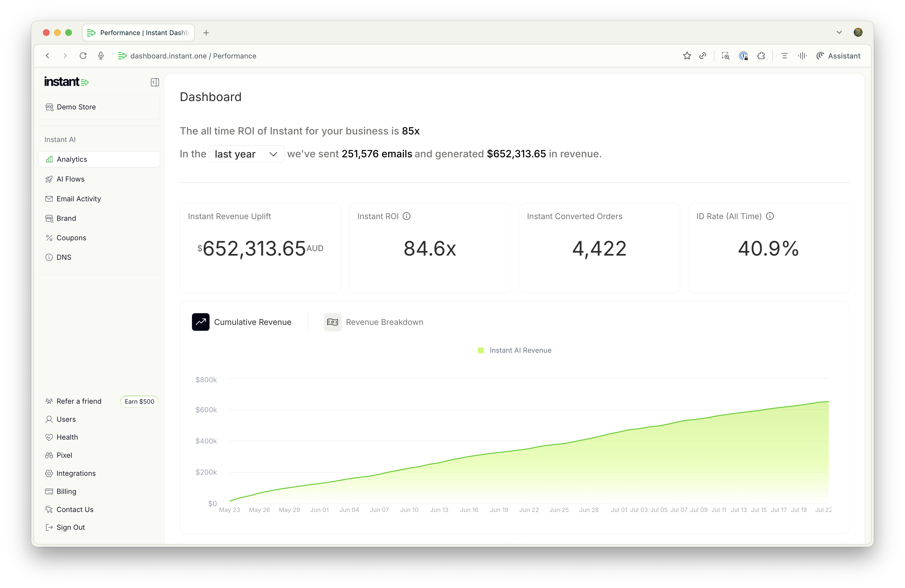Screen dimensions: 905x588
Task: Click the 84.6x ROI value
Action: pos(430,248)
